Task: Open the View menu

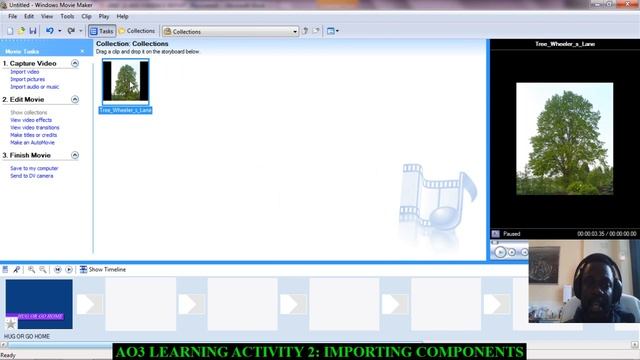Action: click(47, 16)
